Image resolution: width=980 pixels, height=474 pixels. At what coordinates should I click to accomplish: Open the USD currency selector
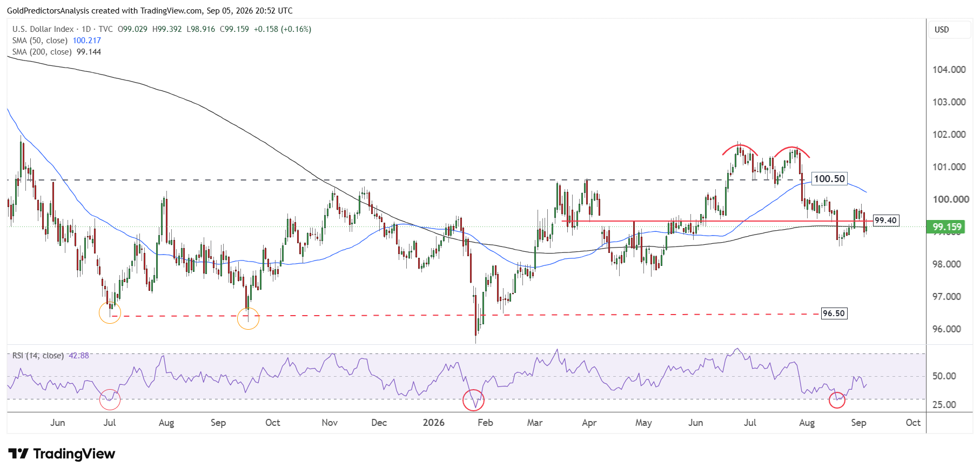coord(949,30)
